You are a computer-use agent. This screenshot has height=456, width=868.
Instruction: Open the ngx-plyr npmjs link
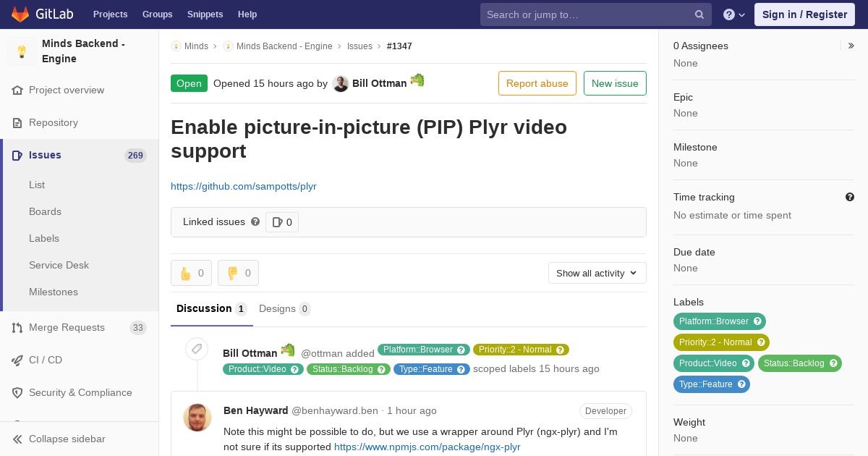click(427, 447)
